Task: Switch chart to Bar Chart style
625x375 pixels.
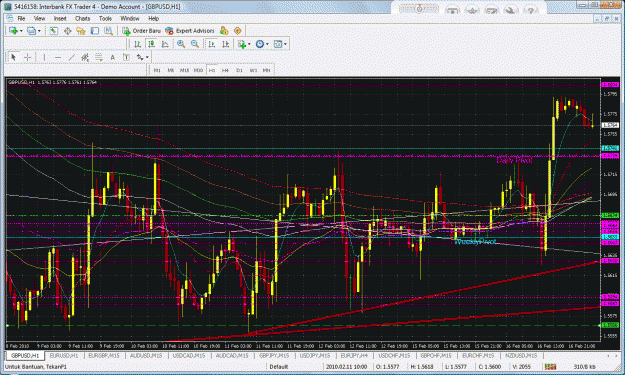Action: [138, 44]
